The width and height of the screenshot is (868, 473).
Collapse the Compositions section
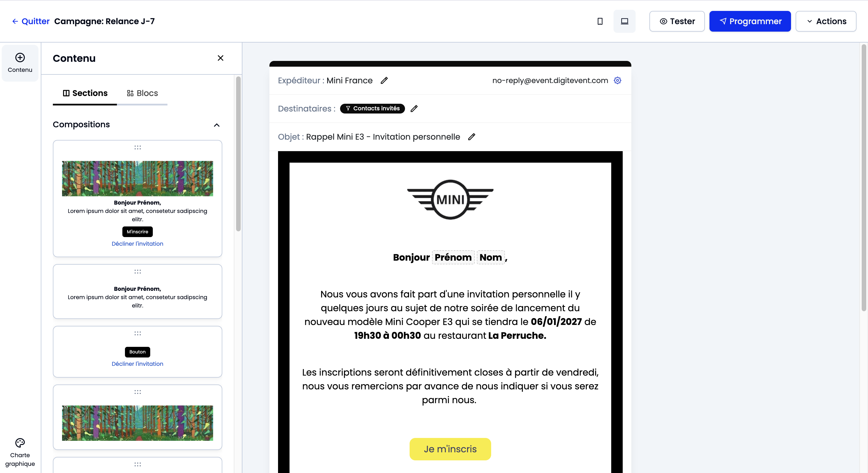[217, 125]
